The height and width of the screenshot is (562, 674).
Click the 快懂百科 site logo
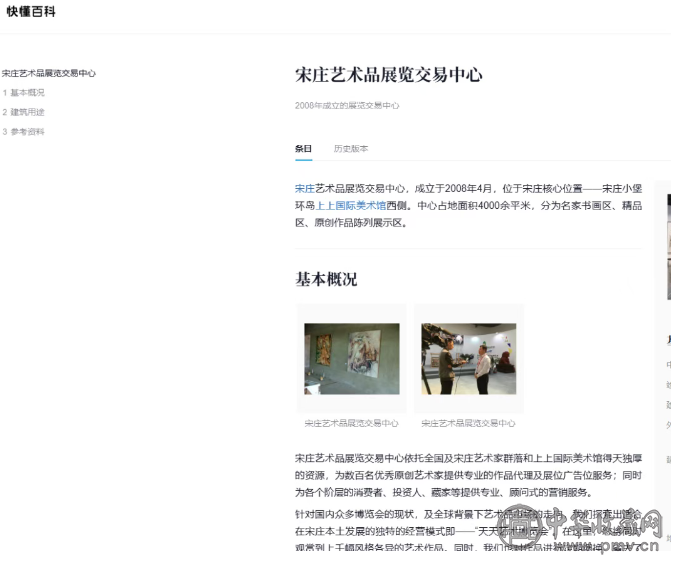click(31, 12)
